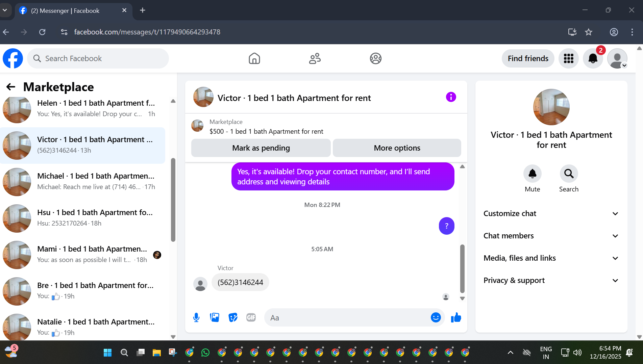
Task: Send a thumbs-up like
Action: pyautogui.click(x=456, y=317)
